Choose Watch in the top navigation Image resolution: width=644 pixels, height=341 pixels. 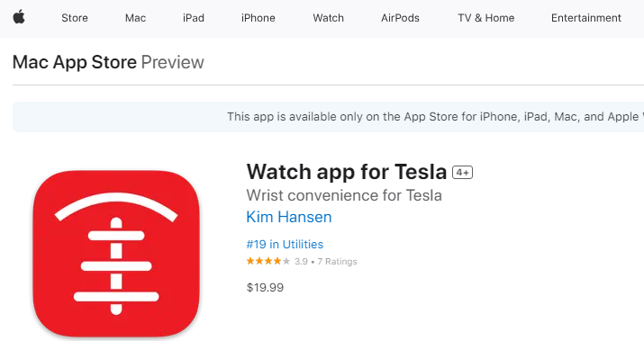(x=328, y=18)
